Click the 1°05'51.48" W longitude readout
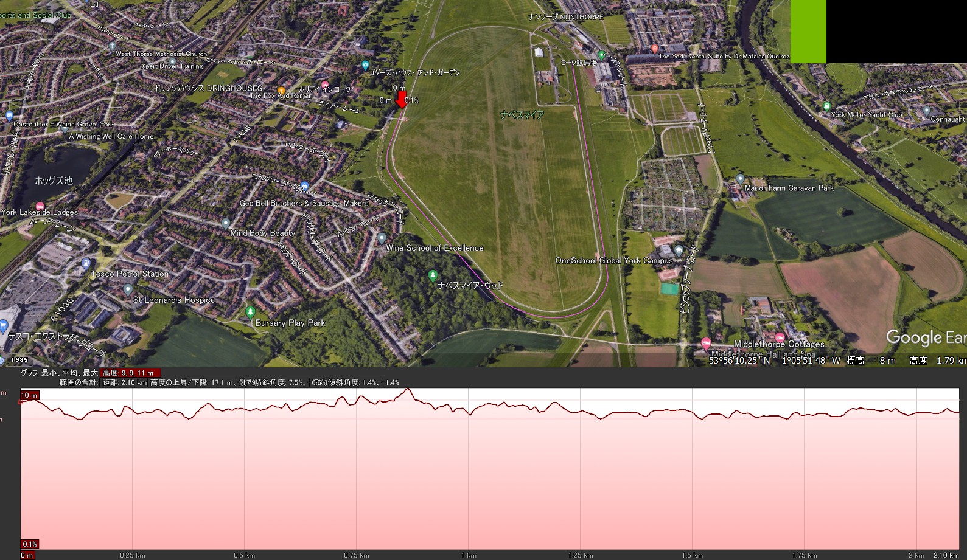This screenshot has width=967, height=560. click(x=811, y=361)
